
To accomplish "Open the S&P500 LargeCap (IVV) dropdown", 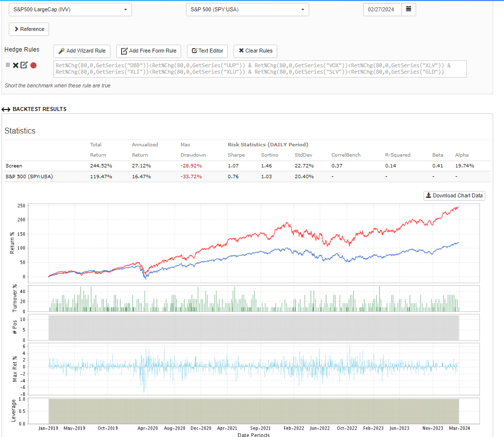I will pyautogui.click(x=70, y=9).
